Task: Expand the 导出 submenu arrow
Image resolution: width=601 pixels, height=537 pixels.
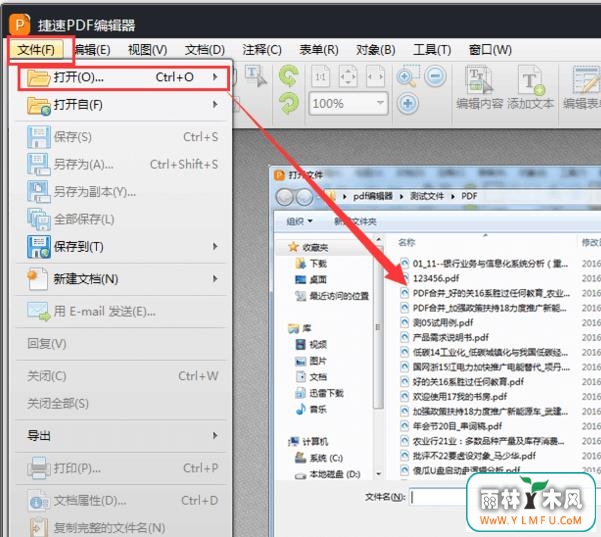Action: click(215, 436)
